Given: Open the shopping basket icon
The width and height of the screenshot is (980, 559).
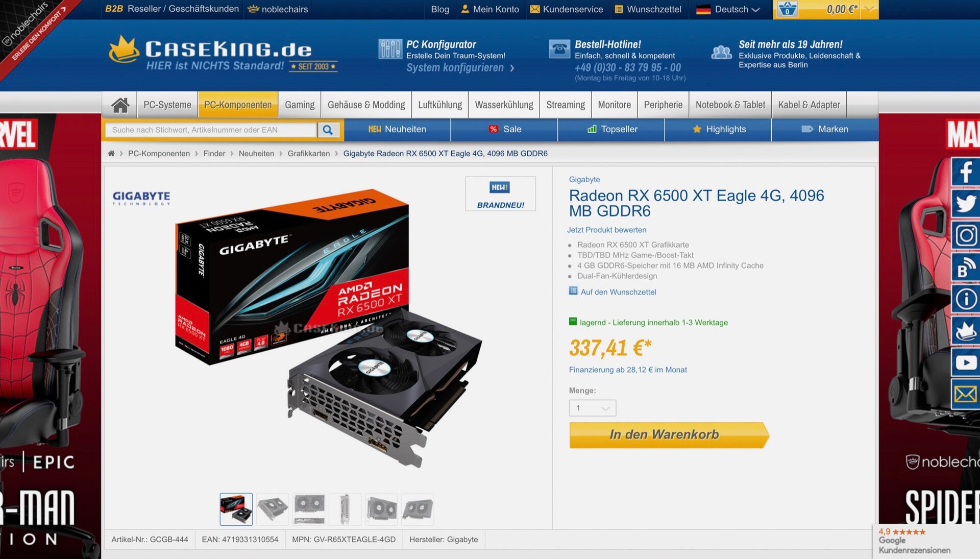Looking at the screenshot, I should [x=787, y=9].
